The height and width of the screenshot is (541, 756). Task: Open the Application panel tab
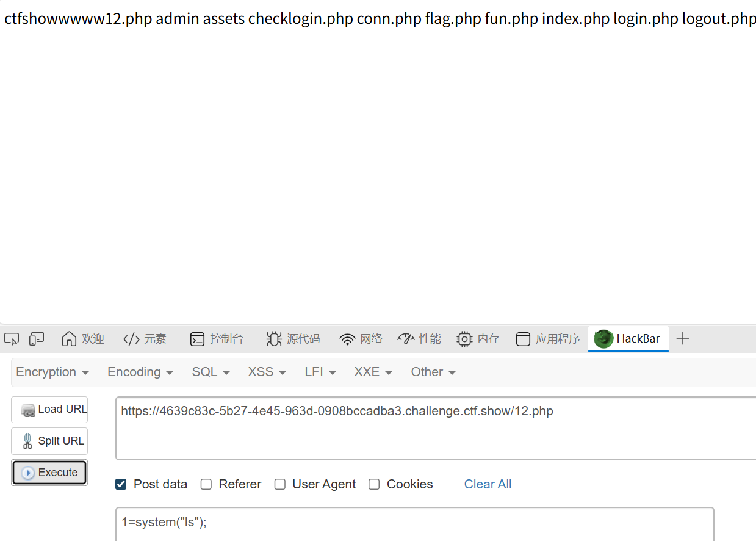coord(548,338)
